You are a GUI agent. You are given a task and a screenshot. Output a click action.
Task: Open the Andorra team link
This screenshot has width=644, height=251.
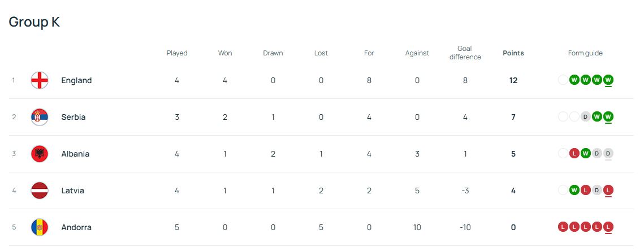[76, 227]
